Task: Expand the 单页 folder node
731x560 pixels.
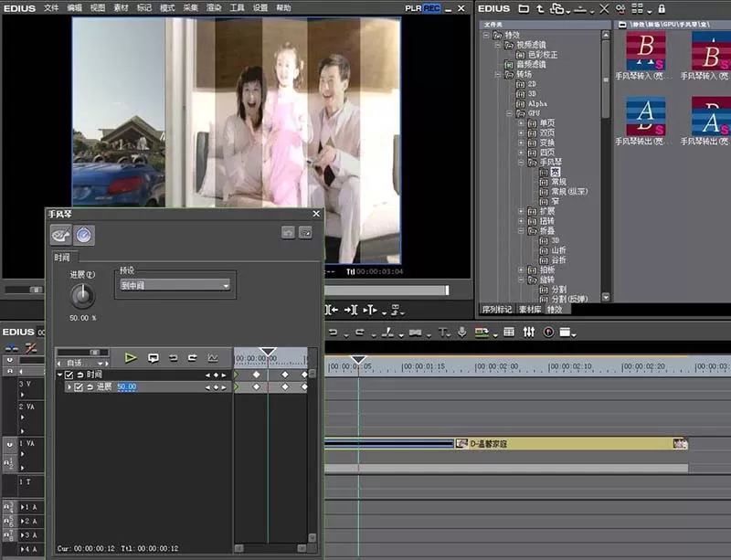Action: [x=521, y=123]
